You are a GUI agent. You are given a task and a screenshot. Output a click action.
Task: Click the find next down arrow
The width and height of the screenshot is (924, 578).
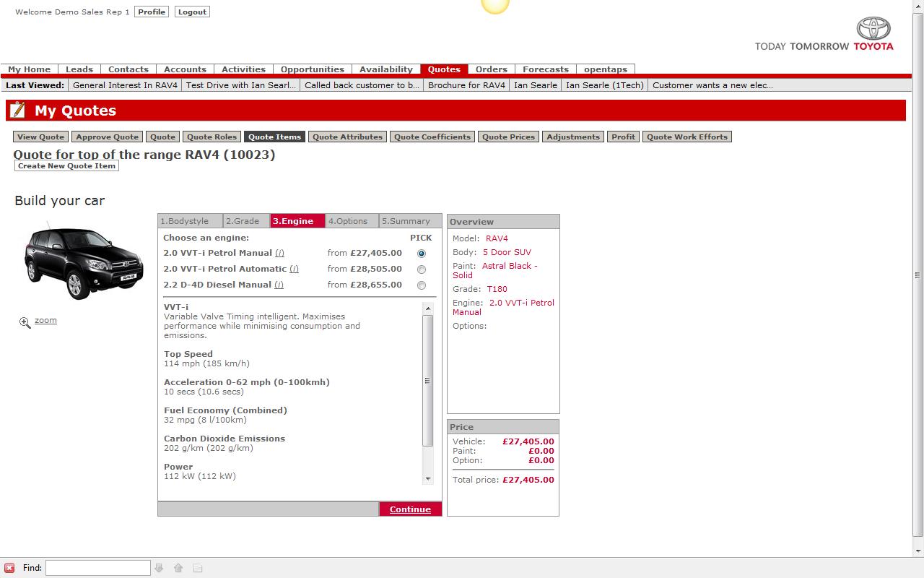[x=159, y=568]
